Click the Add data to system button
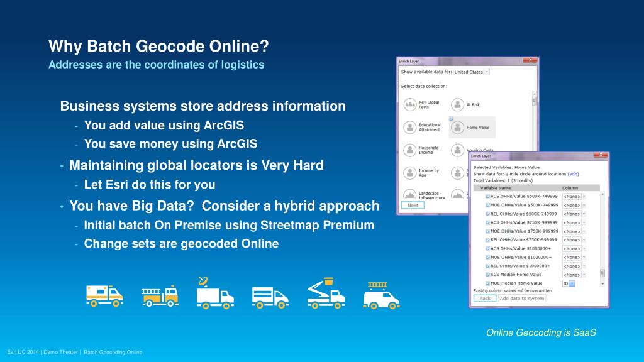 click(x=521, y=299)
